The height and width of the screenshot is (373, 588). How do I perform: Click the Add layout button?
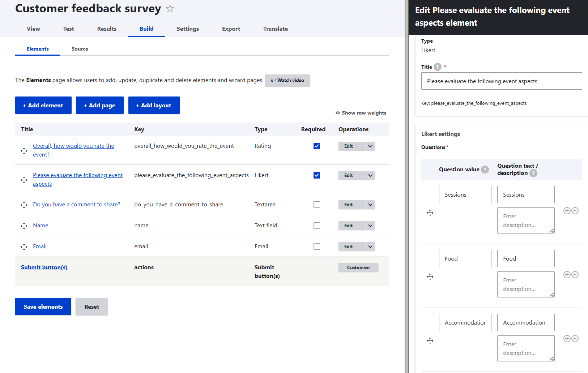[154, 105]
